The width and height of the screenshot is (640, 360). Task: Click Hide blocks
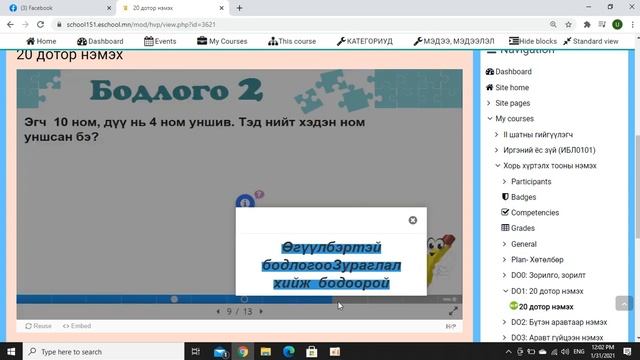pyautogui.click(x=533, y=41)
